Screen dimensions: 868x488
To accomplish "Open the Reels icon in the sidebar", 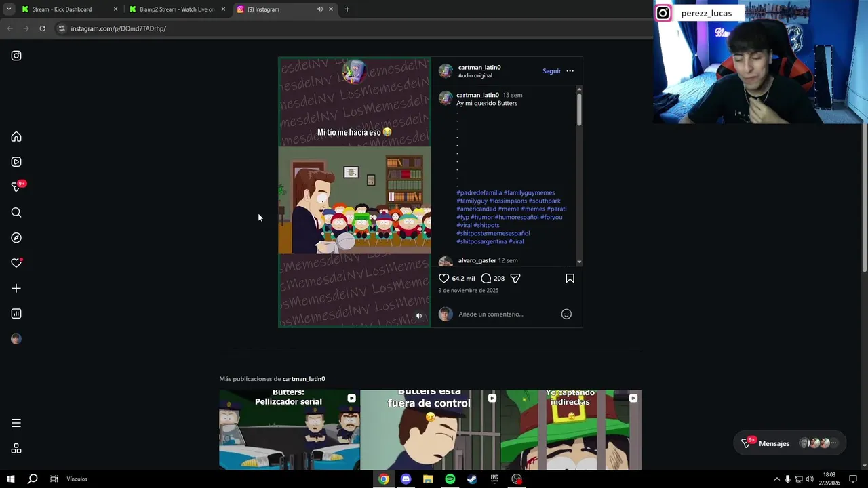I will pyautogui.click(x=16, y=162).
